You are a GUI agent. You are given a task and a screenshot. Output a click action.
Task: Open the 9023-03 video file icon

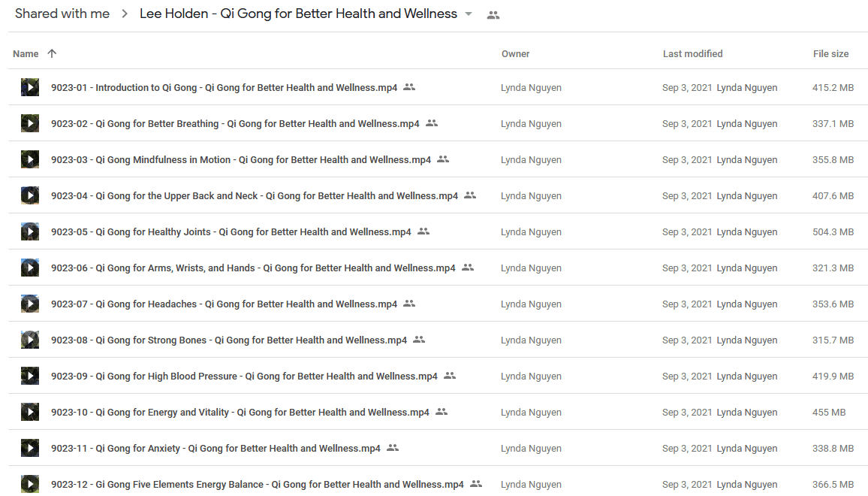[x=30, y=159]
